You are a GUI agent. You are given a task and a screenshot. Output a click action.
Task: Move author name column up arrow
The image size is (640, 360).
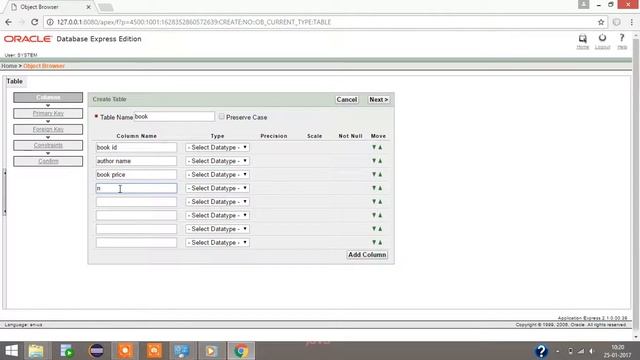point(380,161)
